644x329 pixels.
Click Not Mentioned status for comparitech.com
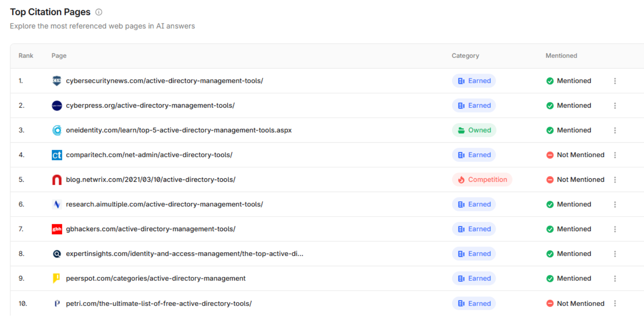(575, 155)
